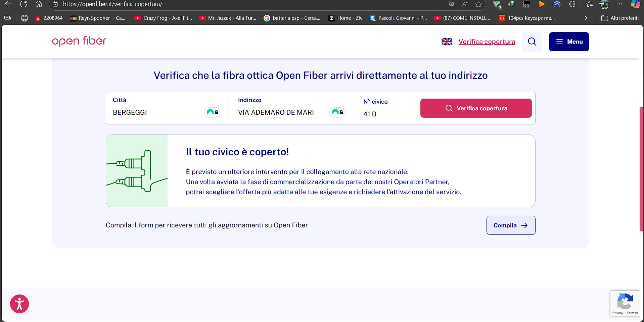Viewport: 644px width, 322px height.
Task: Click the accessibility widget icon
Action: (x=19, y=304)
